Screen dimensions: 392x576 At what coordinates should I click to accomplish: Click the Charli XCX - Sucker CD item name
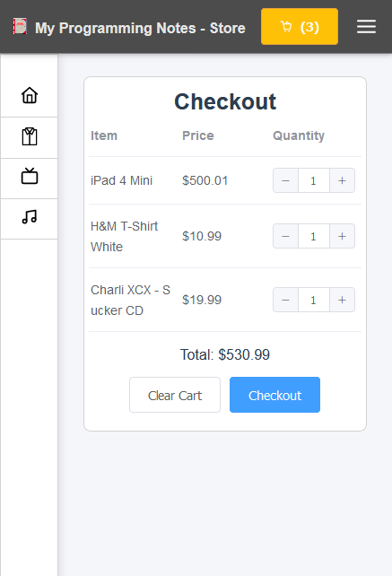130,301
